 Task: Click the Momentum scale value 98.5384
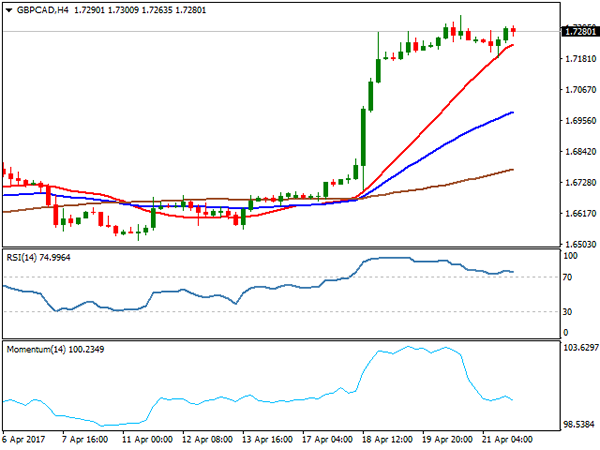coord(579,424)
